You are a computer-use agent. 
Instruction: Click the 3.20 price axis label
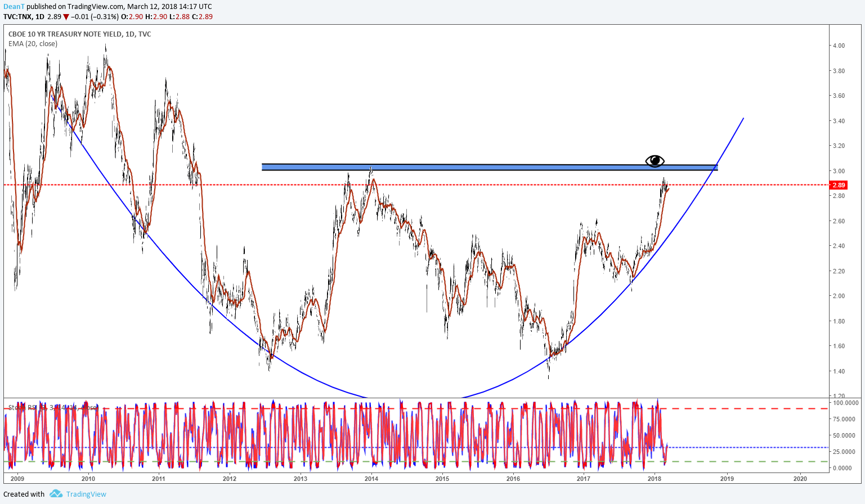(839, 146)
